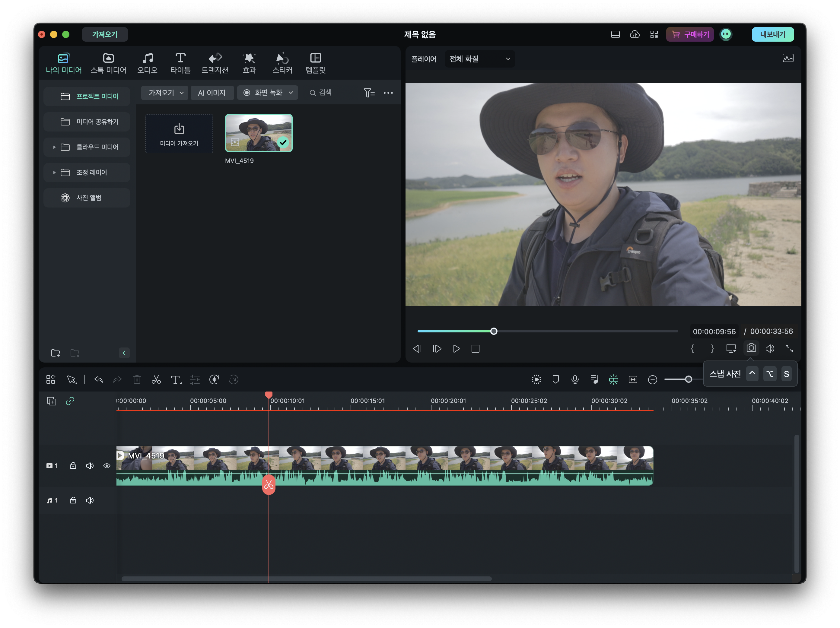This screenshot has height=628, width=840.
Task: Click the undo arrow icon
Action: coord(98,380)
